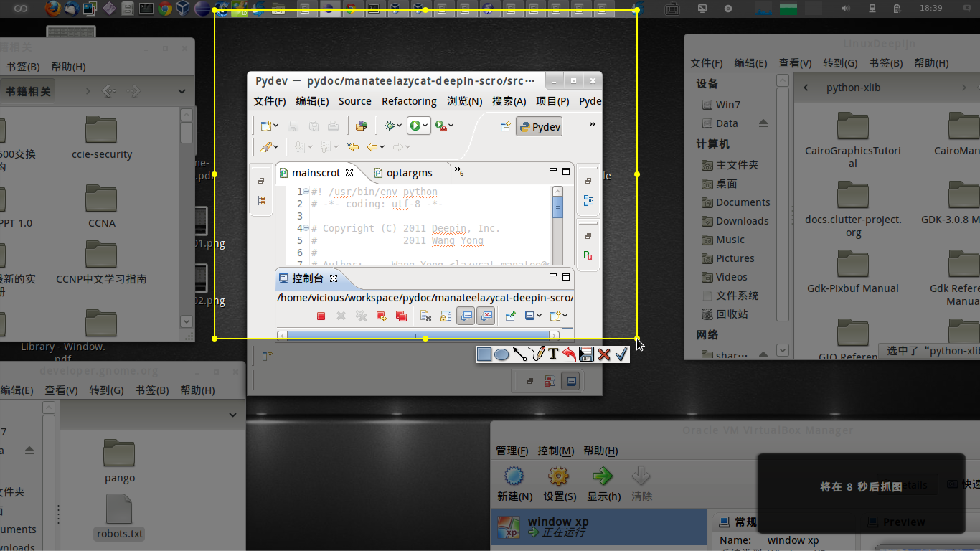
Task: Open the New file dropdown arrow in Pydev
Action: [275, 126]
